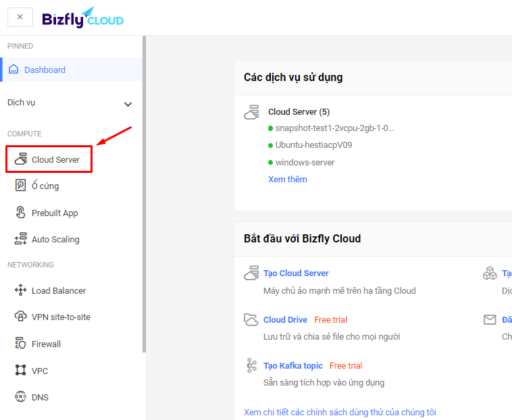The height and width of the screenshot is (420, 512).
Task: Open the Auto Scaling menu item
Action: [x=55, y=240]
